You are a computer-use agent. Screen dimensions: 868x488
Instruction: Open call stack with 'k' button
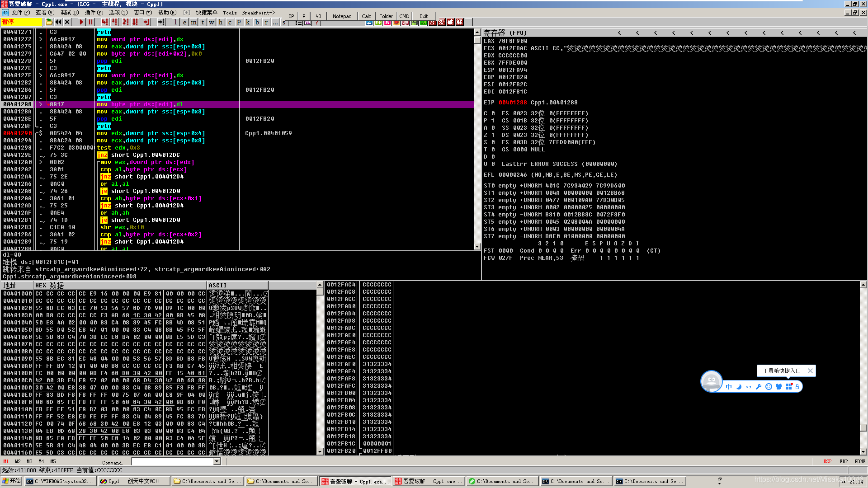[248, 22]
